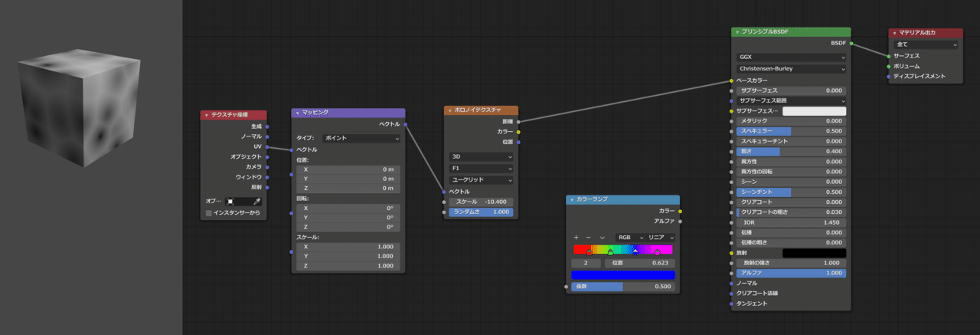The width and height of the screenshot is (980, 335).
Task: Click the ランダムさ slider
Action: point(481,212)
